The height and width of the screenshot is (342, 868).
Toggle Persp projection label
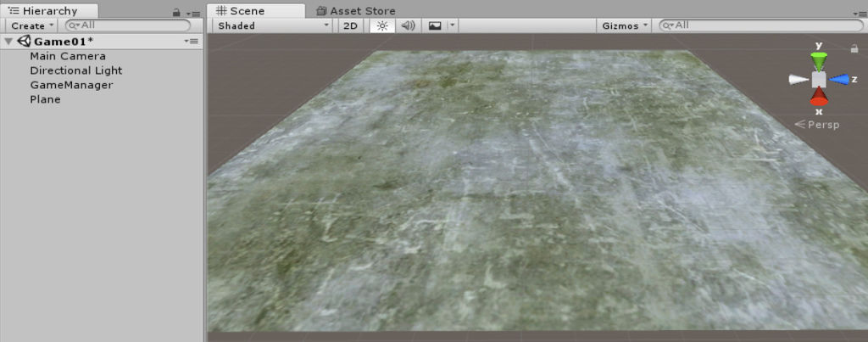(817, 125)
